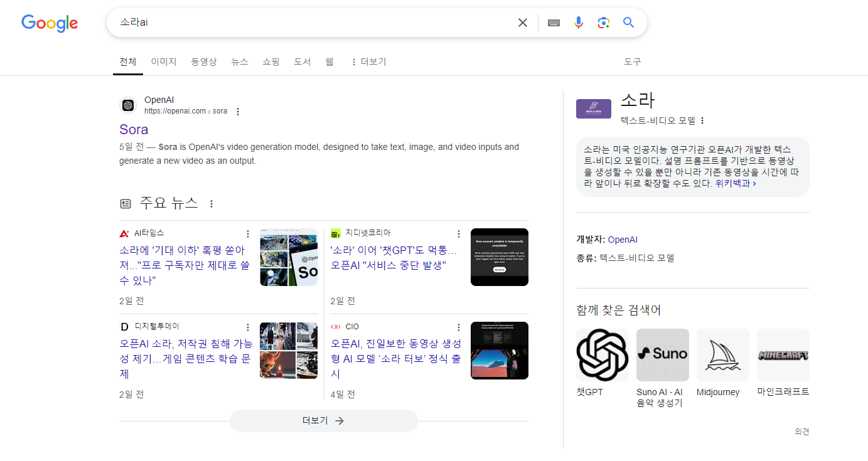Select the Midjourney sailboat logo tile
The height and width of the screenshot is (461, 868).
pos(723,355)
